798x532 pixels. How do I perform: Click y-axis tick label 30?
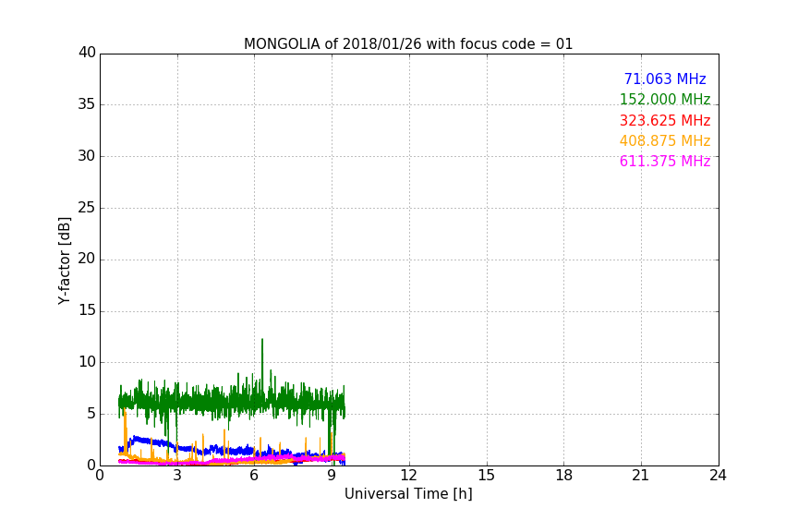point(87,156)
